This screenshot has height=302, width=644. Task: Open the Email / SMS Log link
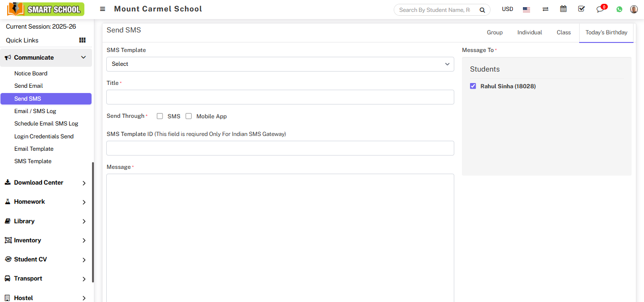tap(35, 111)
